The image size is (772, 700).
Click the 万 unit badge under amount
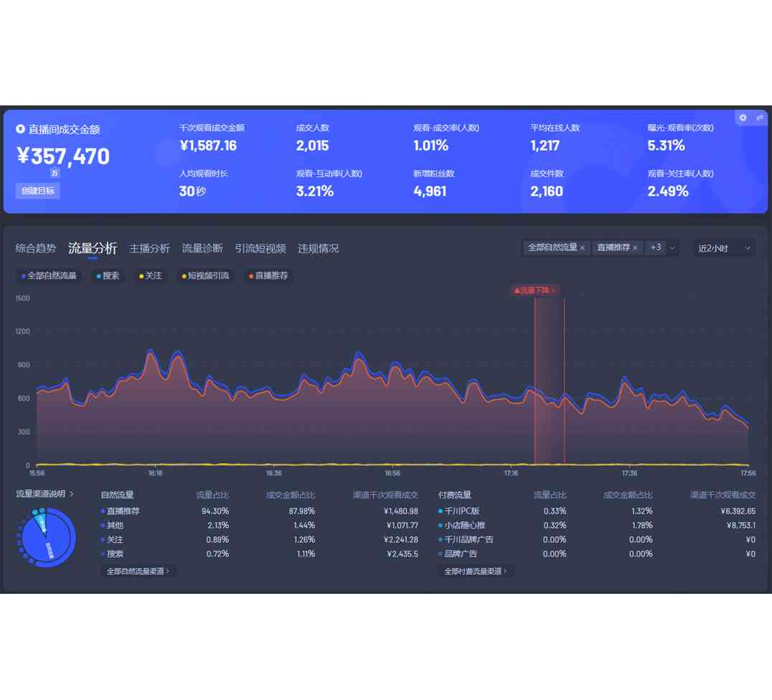(x=55, y=173)
